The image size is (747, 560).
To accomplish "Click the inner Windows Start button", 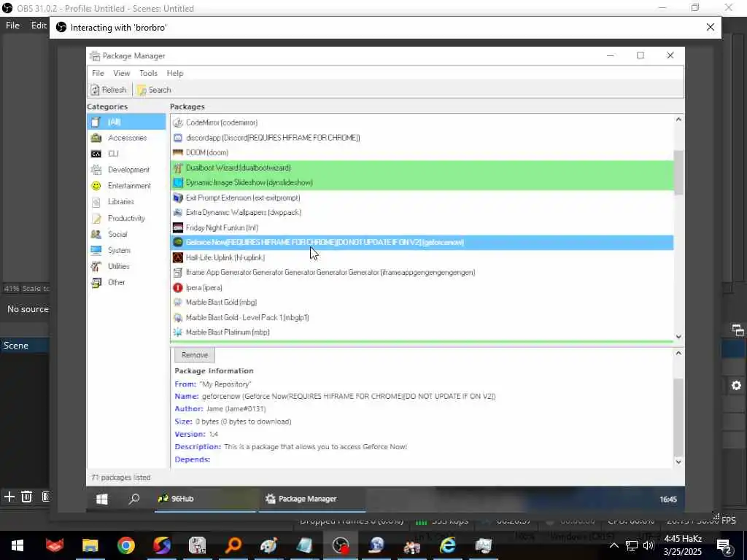I will tap(102, 499).
